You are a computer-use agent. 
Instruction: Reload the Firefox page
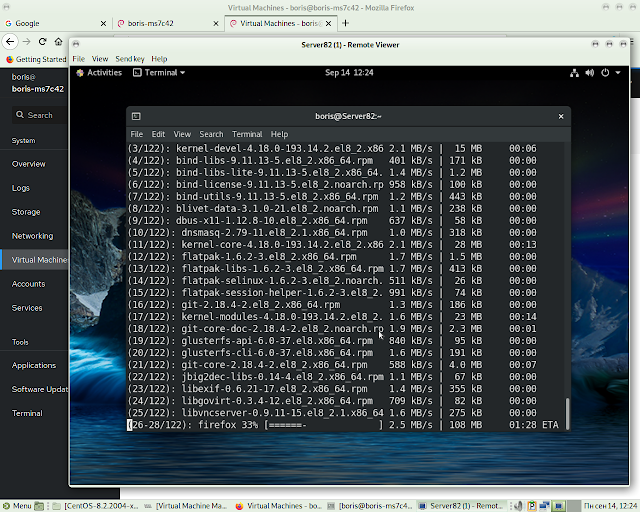(42, 41)
